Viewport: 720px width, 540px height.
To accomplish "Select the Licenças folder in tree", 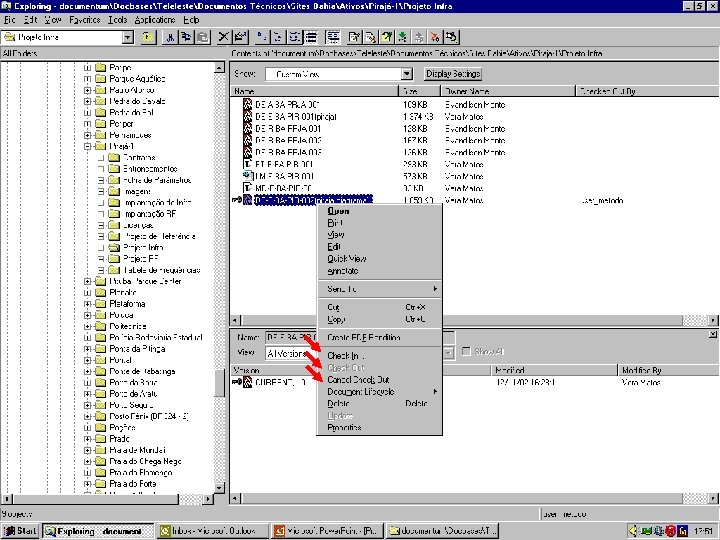I will coord(138,225).
